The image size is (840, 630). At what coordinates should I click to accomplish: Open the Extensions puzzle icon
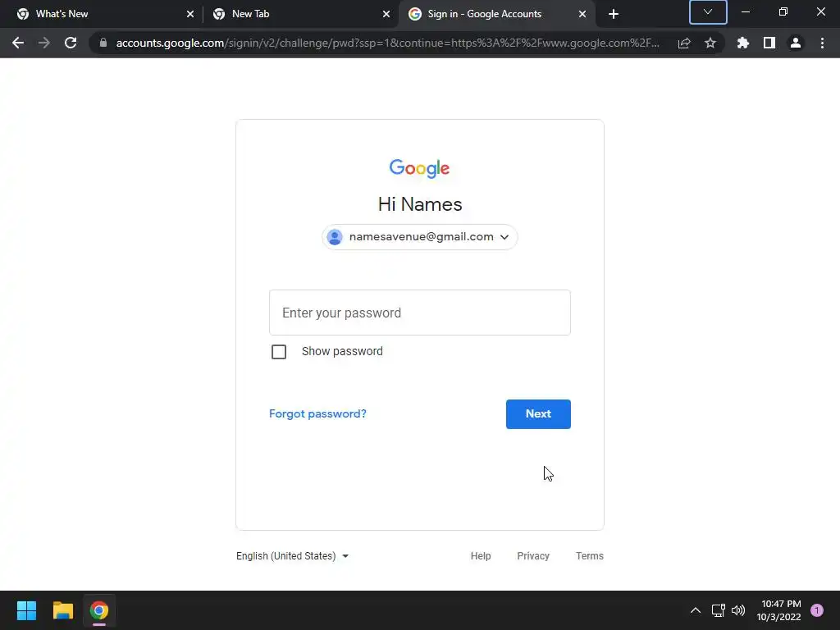(743, 43)
